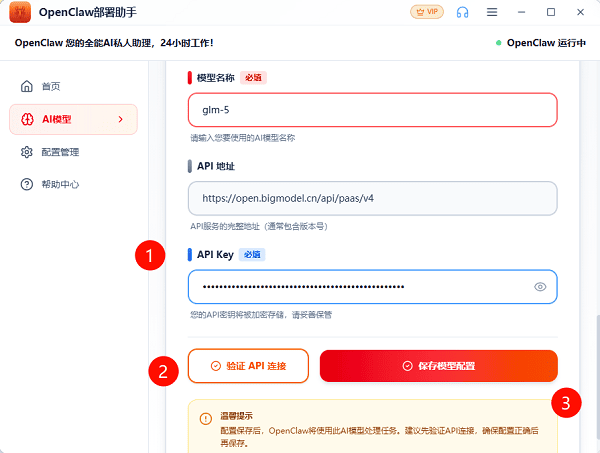Show the API Key with eye icon
This screenshot has width=600, height=453.
540,287
